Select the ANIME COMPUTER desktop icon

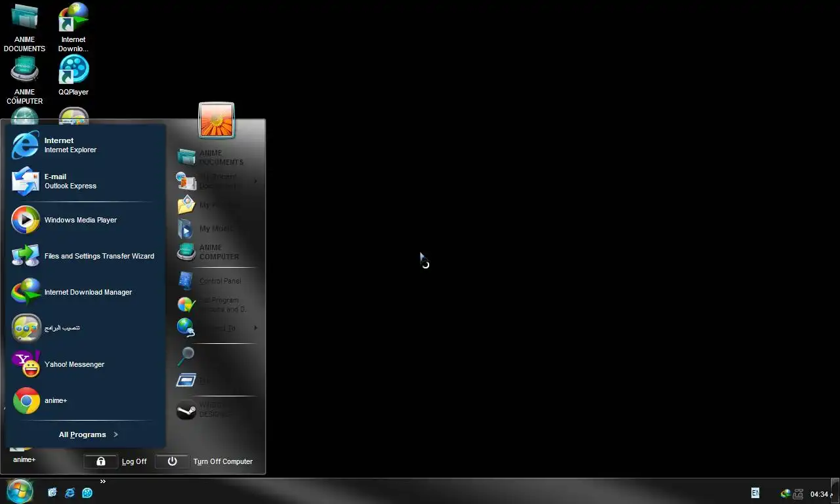25,81
